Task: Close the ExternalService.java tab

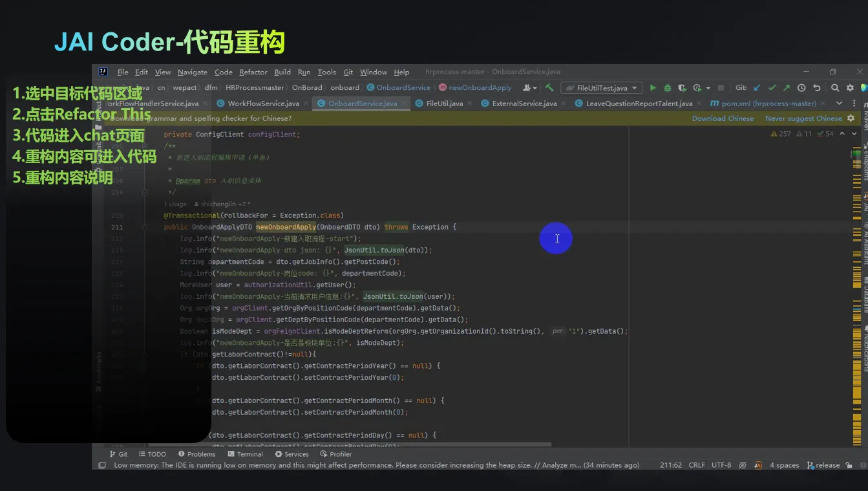Action: (562, 104)
